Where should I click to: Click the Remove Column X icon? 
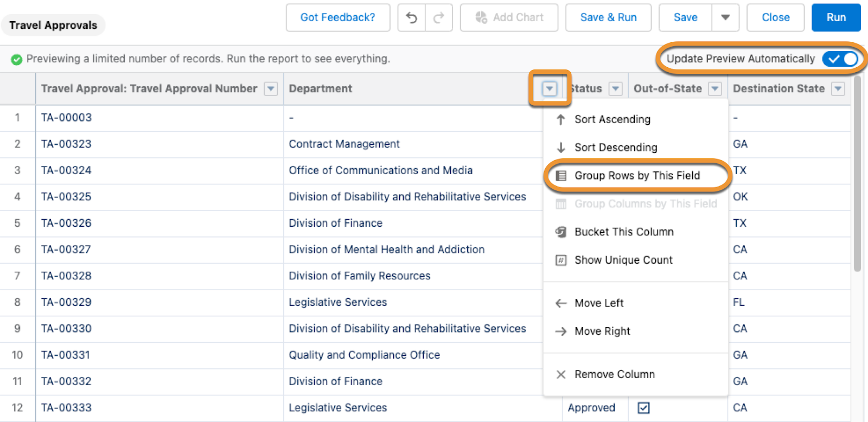[561, 374]
